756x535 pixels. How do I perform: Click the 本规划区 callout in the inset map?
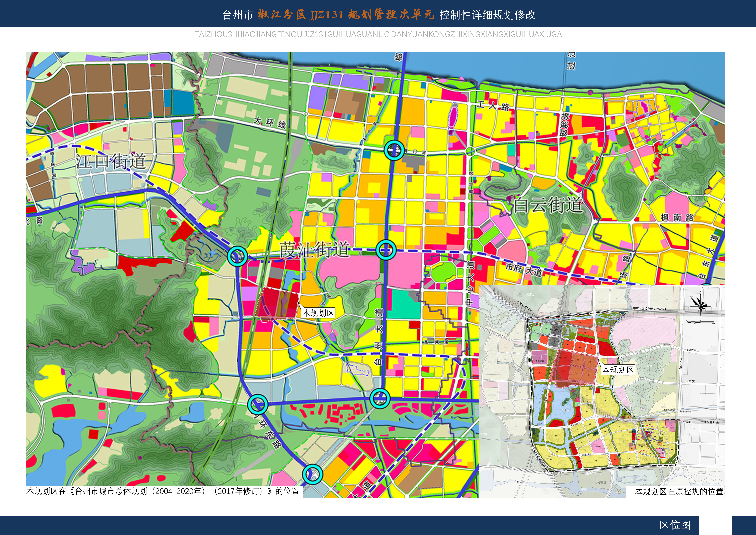pyautogui.click(x=618, y=370)
